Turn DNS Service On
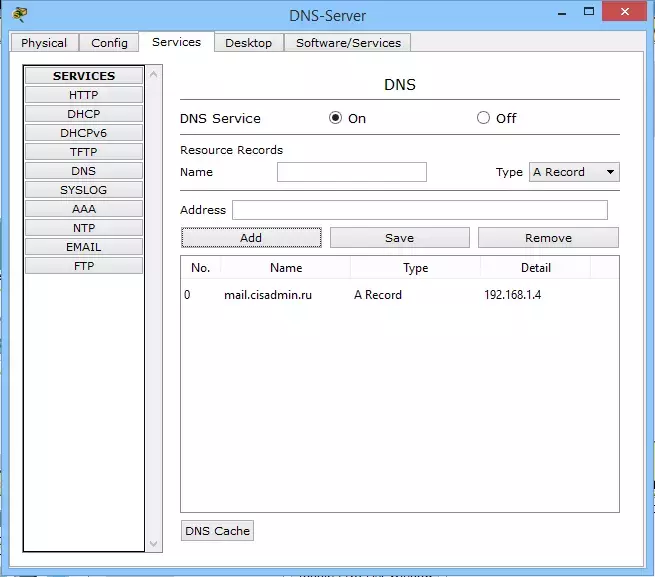The image size is (655, 577). click(x=335, y=118)
